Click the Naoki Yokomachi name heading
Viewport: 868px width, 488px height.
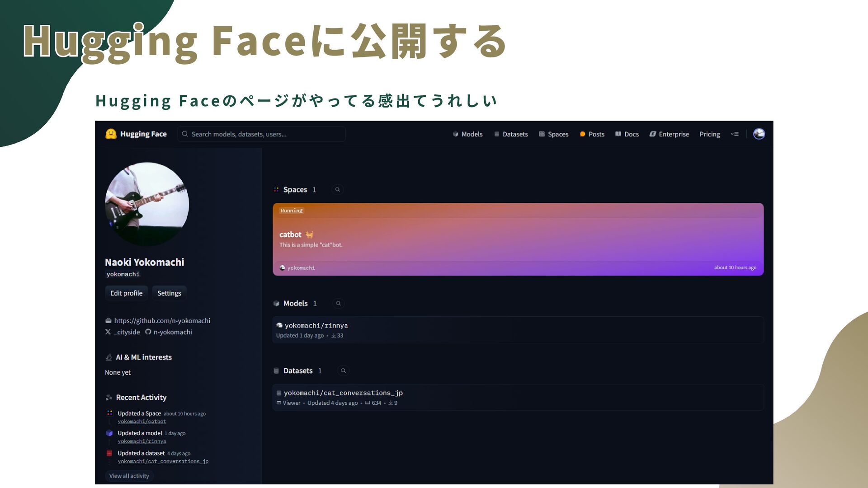click(x=145, y=263)
